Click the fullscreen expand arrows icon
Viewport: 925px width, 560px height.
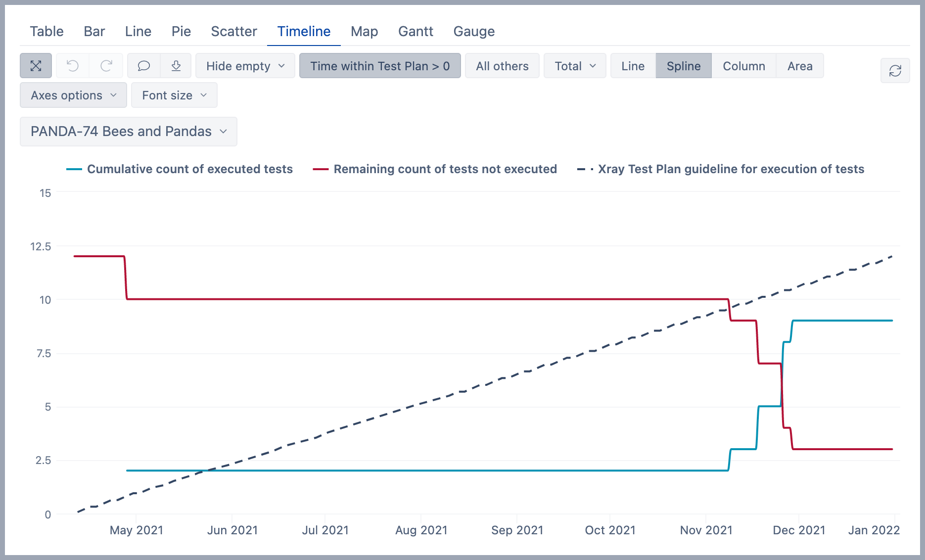(x=36, y=66)
